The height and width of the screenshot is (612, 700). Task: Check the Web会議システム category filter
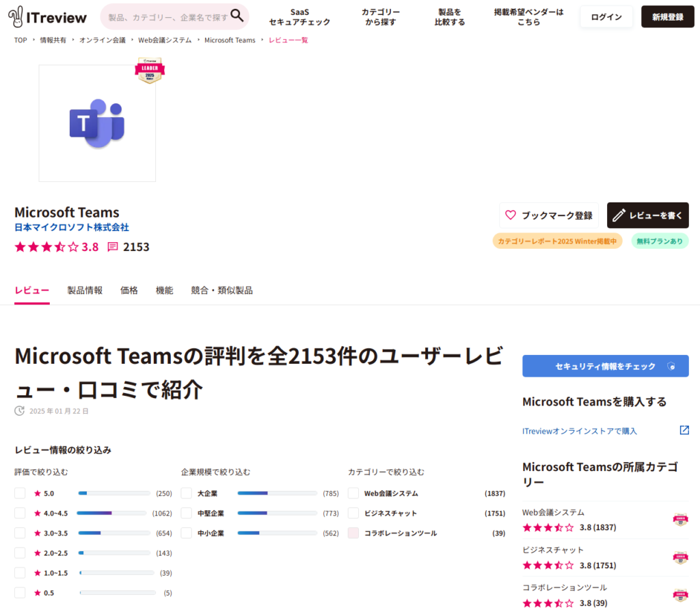353,493
